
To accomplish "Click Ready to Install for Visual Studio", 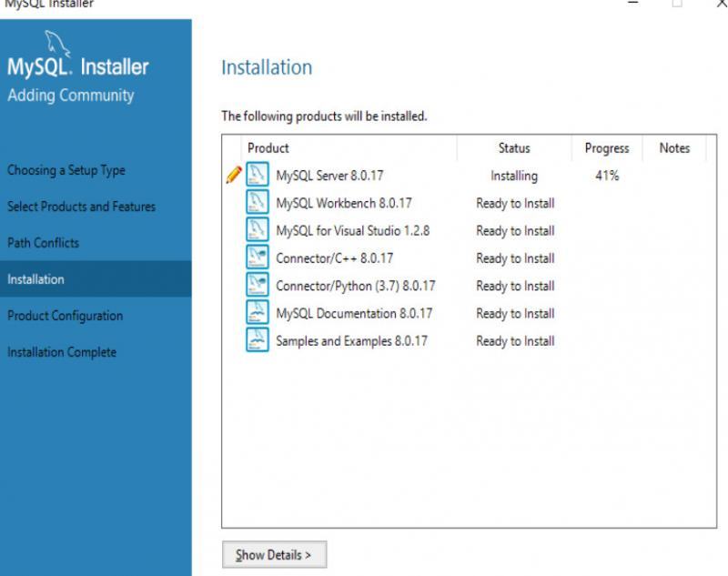I will 515,231.
